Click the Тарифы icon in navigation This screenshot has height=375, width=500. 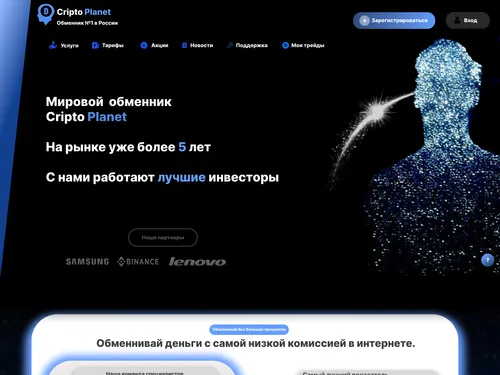click(95, 45)
